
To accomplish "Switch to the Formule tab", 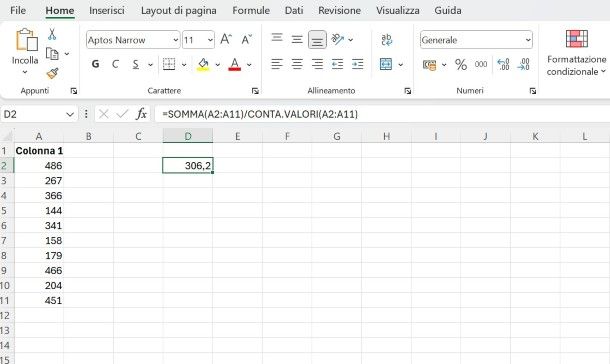I will [251, 10].
